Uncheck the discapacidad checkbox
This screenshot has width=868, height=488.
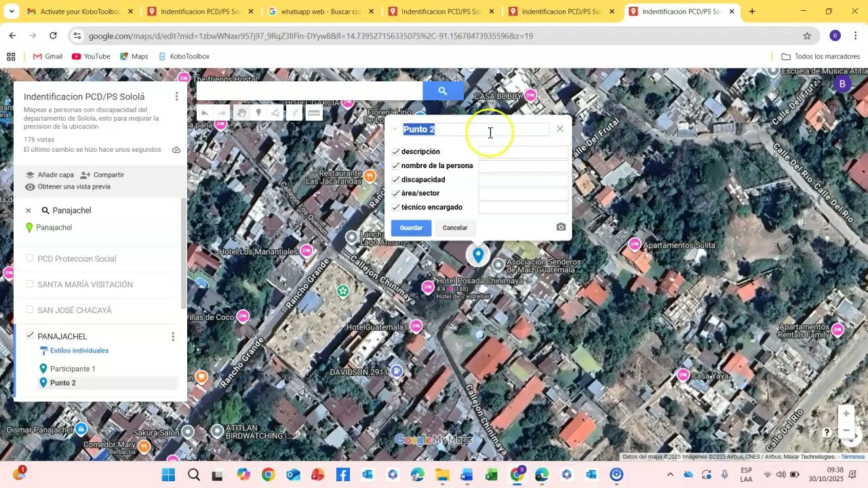[395, 180]
